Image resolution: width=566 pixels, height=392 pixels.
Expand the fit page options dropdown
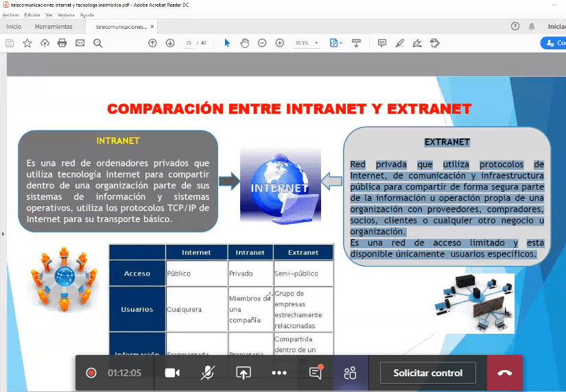point(335,42)
